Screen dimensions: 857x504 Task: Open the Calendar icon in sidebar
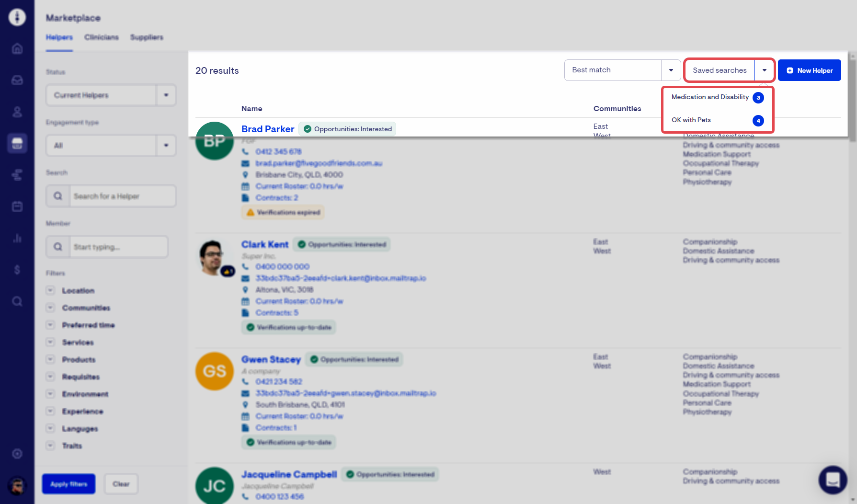coord(17,206)
